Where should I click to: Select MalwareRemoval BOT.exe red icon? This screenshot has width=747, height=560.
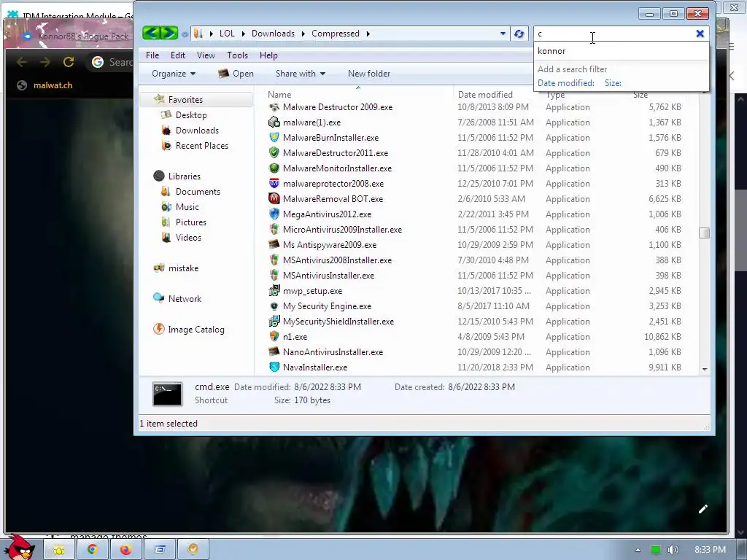(274, 198)
